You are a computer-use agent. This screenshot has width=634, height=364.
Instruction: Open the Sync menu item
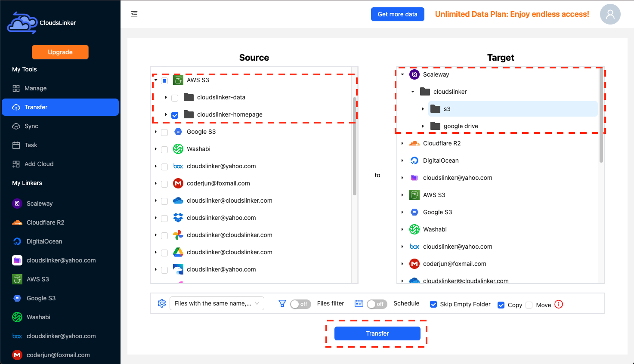(60, 126)
